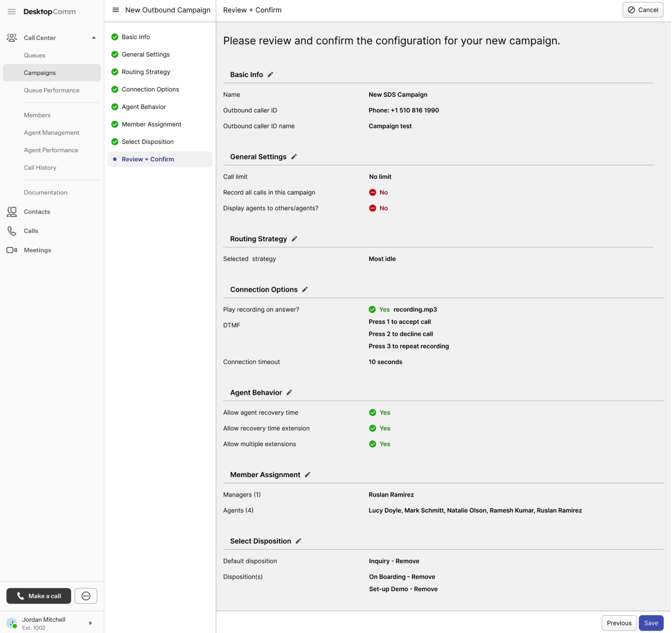Cancel the campaign creation

coord(642,10)
